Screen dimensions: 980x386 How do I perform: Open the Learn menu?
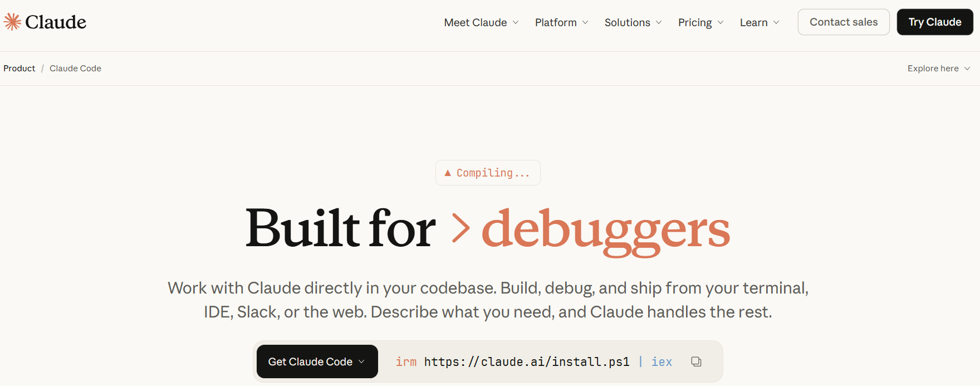759,22
